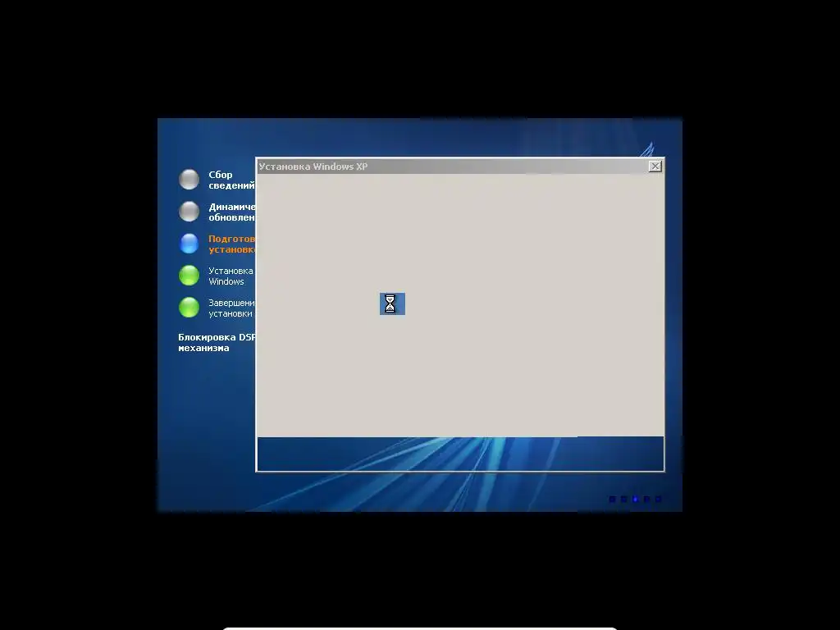Select the Завершение установки step text
840x630 pixels.
pos(231,308)
